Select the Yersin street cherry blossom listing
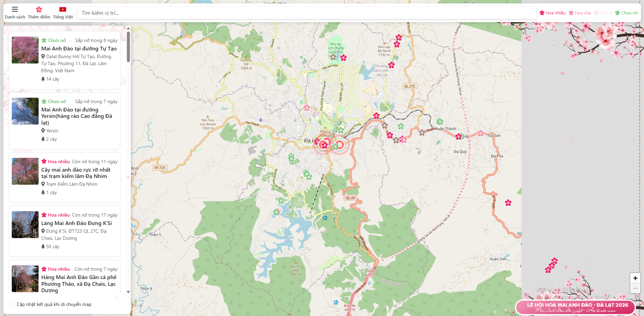The height and width of the screenshot is (316, 644). click(77, 116)
